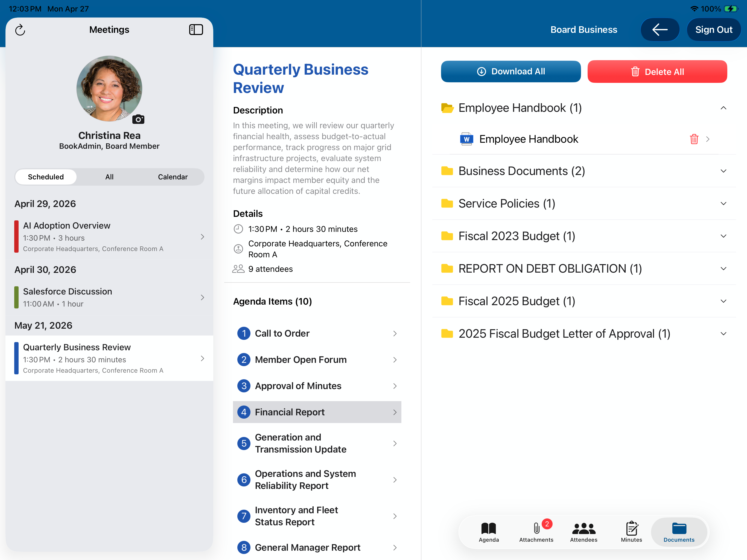Collapse the Employee Handbook folder
The width and height of the screenshot is (747, 560).
[723, 108]
